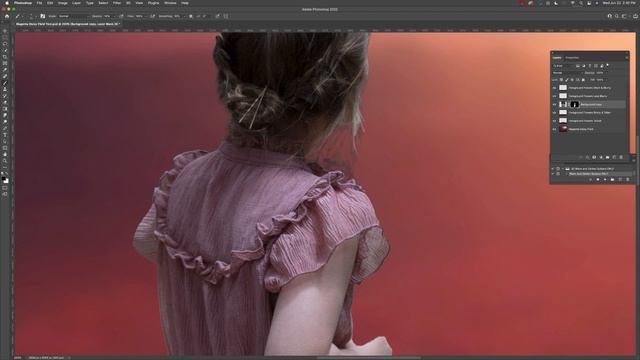Open the Photoshop application menu

(22, 3)
